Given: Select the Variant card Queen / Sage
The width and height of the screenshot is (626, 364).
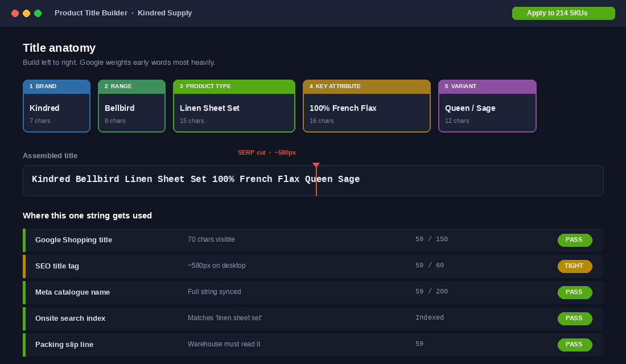Looking at the screenshot, I should tap(487, 106).
